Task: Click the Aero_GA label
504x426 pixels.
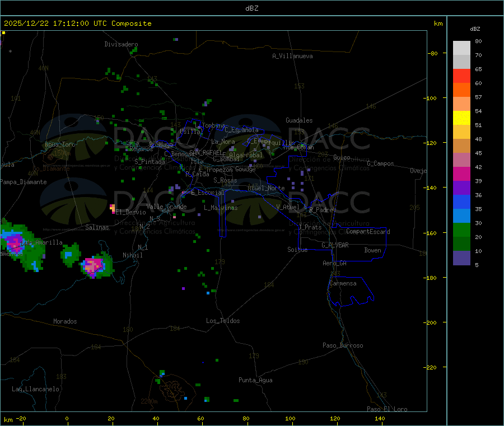Action: pos(335,263)
